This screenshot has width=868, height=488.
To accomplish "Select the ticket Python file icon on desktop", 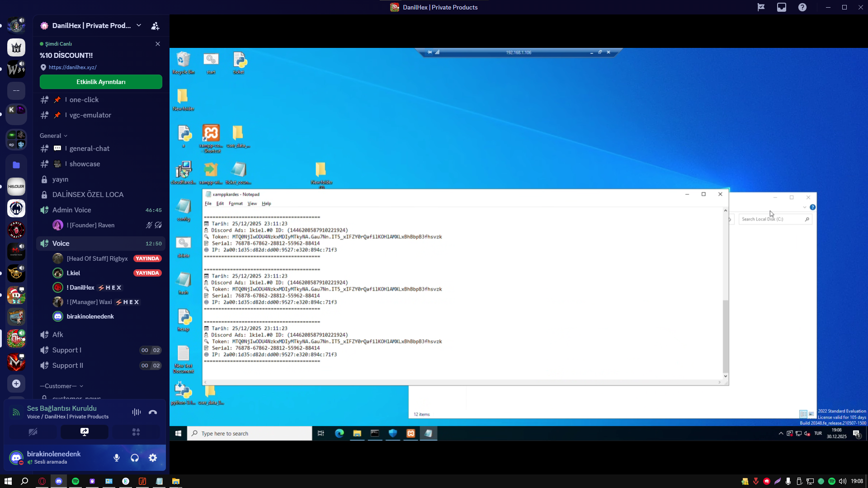I will (x=239, y=63).
